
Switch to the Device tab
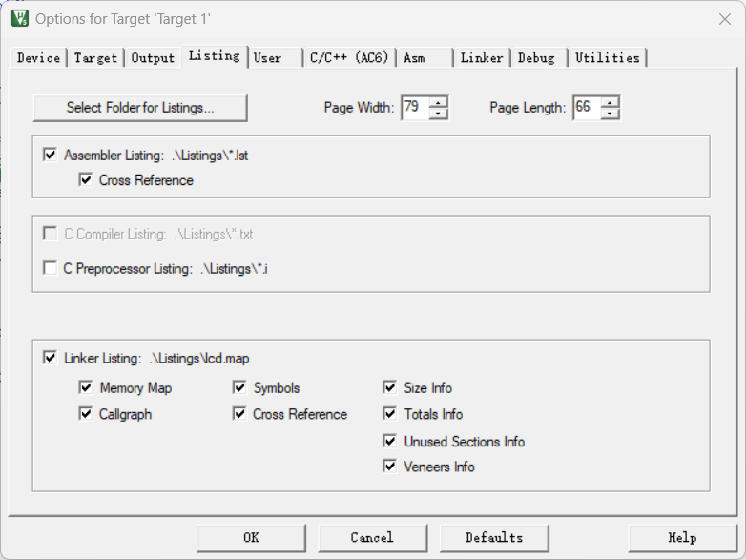pyautogui.click(x=38, y=58)
